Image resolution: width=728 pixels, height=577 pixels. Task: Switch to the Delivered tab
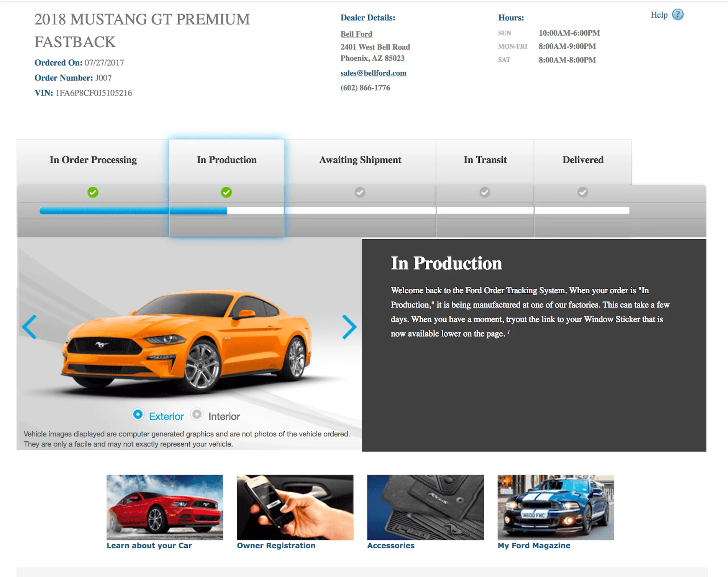pos(583,160)
